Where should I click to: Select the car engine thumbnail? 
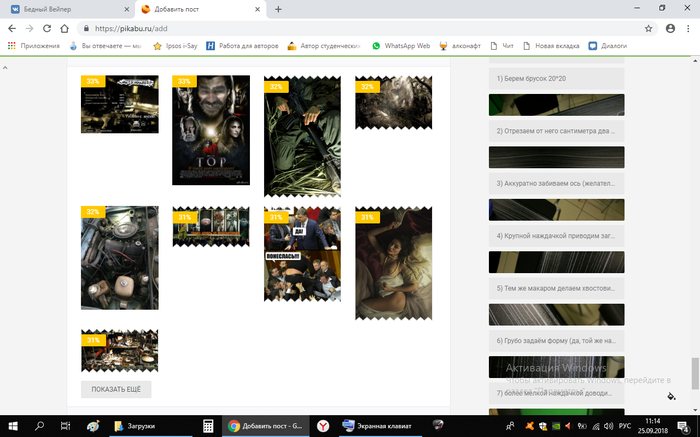click(x=120, y=258)
